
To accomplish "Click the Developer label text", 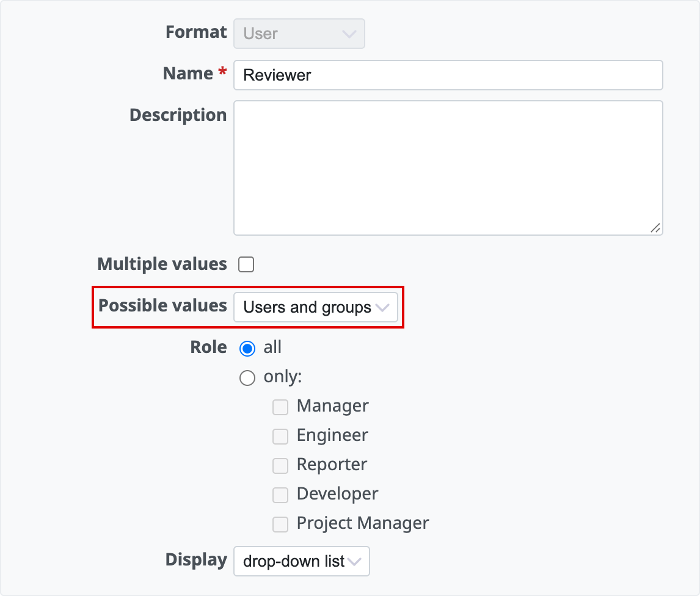I will click(x=338, y=494).
